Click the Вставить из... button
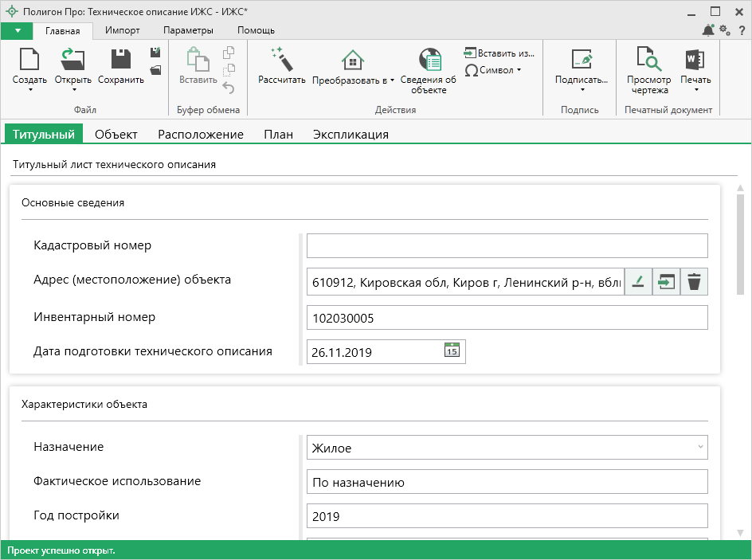Image resolution: width=752 pixels, height=560 pixels. tap(499, 53)
